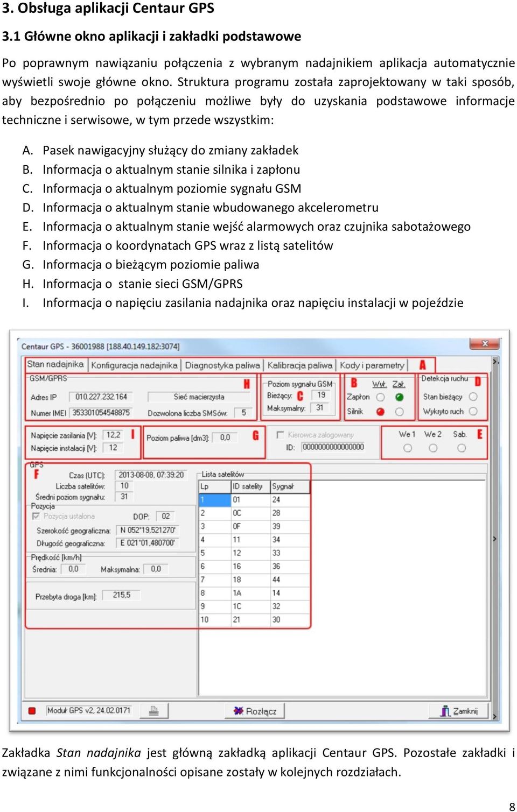The height and width of the screenshot is (812, 517).
Task: Toggle the Stan bieżący motion indicator
Action: point(473,397)
